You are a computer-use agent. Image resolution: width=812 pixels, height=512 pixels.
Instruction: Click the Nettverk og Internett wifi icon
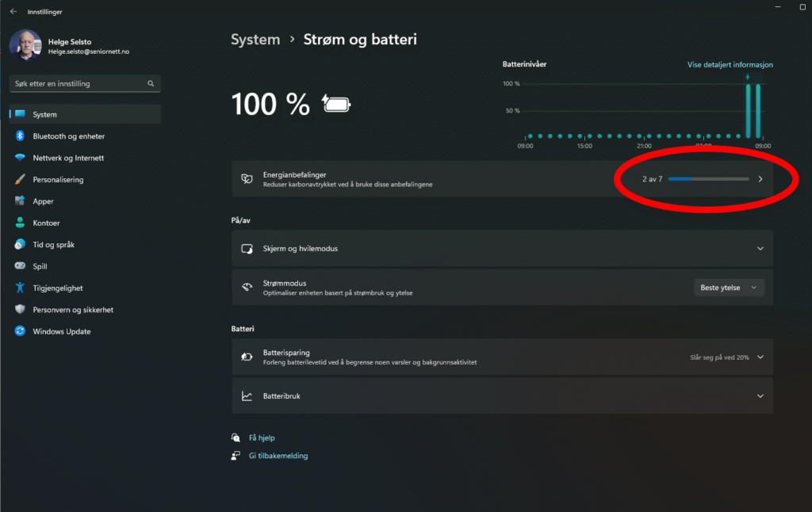20,158
